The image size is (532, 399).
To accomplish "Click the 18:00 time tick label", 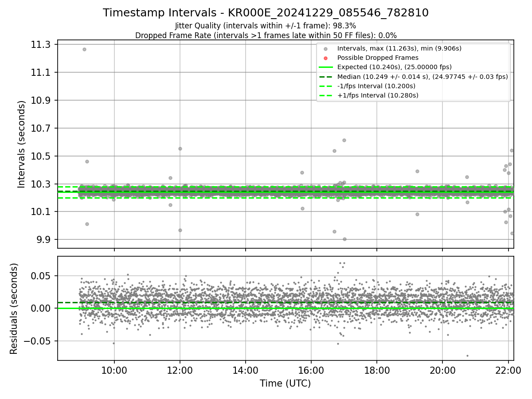I will click(377, 371).
